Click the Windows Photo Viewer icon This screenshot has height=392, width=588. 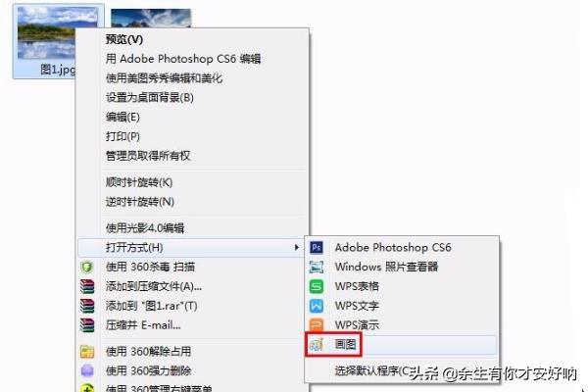click(317, 268)
